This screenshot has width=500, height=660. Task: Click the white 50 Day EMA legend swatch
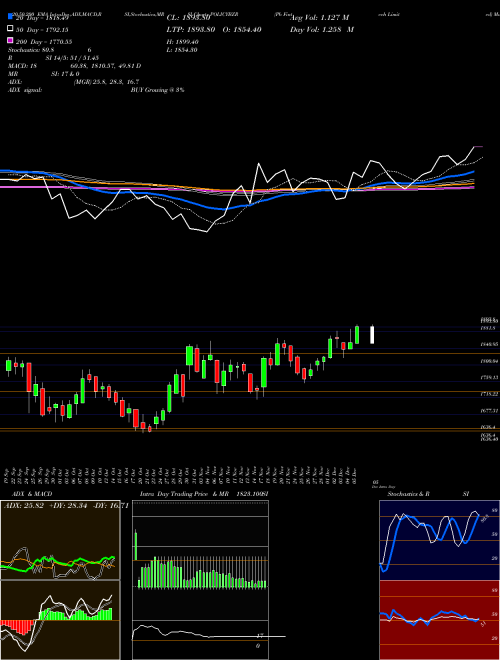(x=11, y=29)
